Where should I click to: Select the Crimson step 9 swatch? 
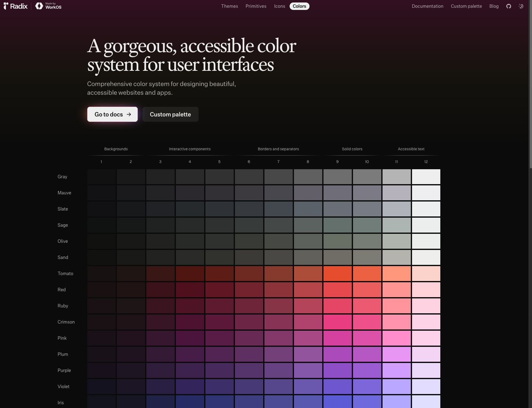pyautogui.click(x=337, y=322)
